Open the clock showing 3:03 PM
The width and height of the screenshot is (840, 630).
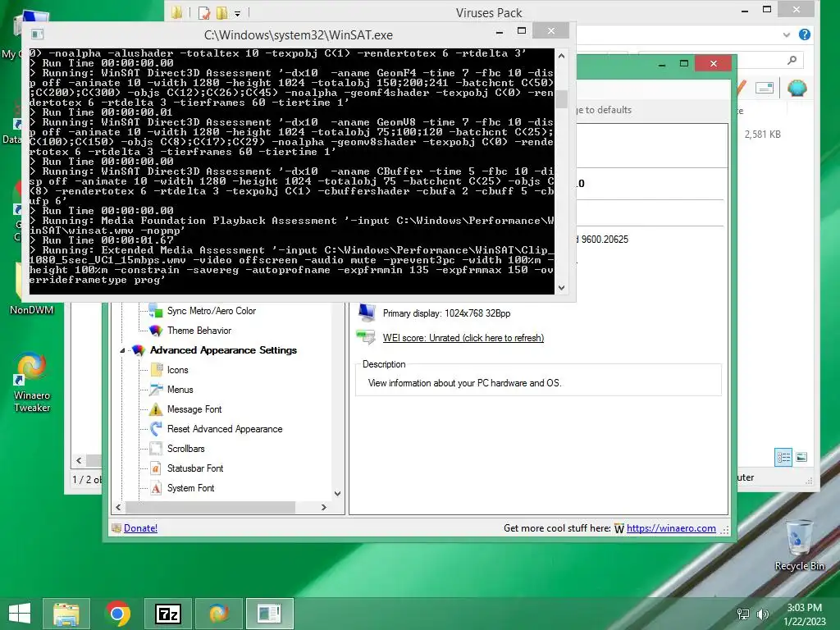(x=805, y=614)
